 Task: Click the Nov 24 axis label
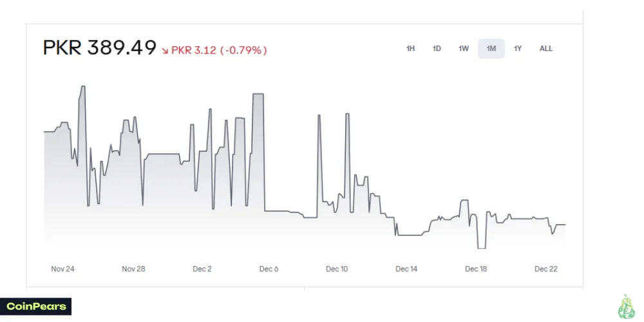click(63, 269)
